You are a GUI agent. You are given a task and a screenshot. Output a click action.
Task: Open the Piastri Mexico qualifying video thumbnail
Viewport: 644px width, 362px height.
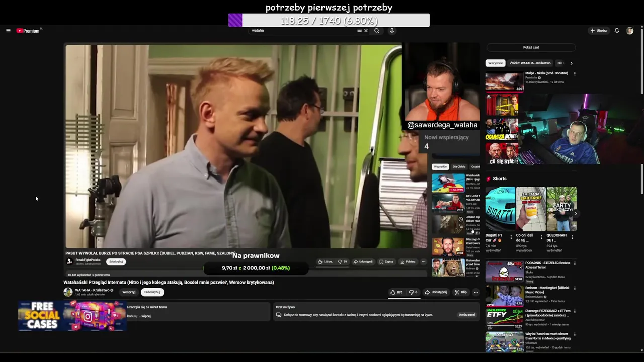pos(505,342)
